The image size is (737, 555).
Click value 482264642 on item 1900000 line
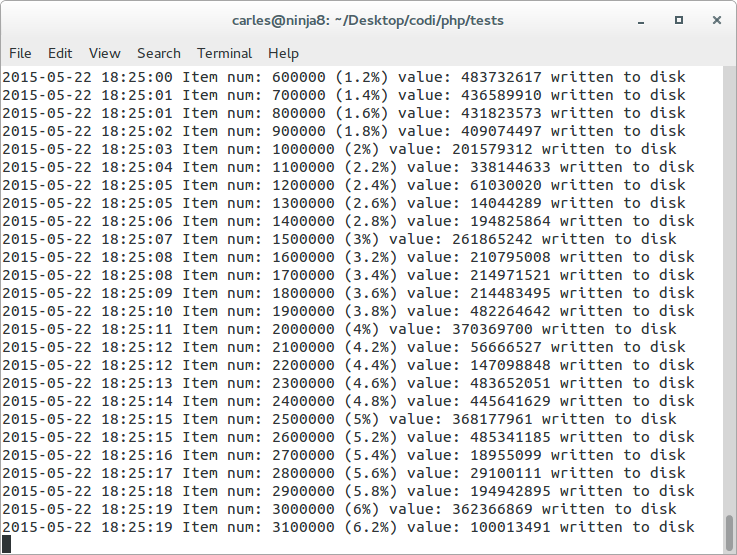[x=510, y=311]
